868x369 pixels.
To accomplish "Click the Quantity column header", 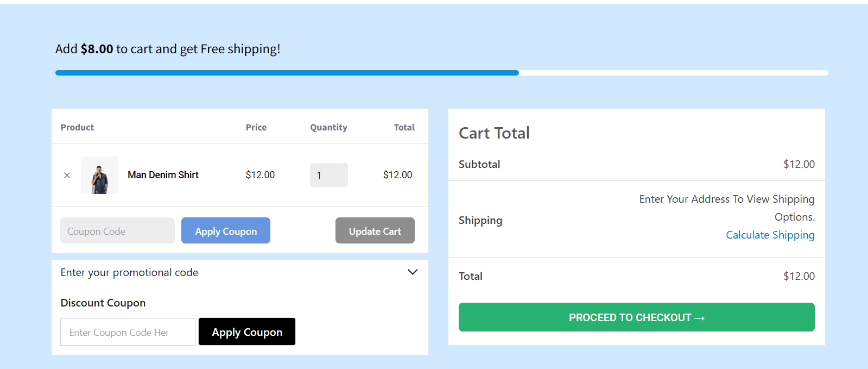I will (328, 127).
